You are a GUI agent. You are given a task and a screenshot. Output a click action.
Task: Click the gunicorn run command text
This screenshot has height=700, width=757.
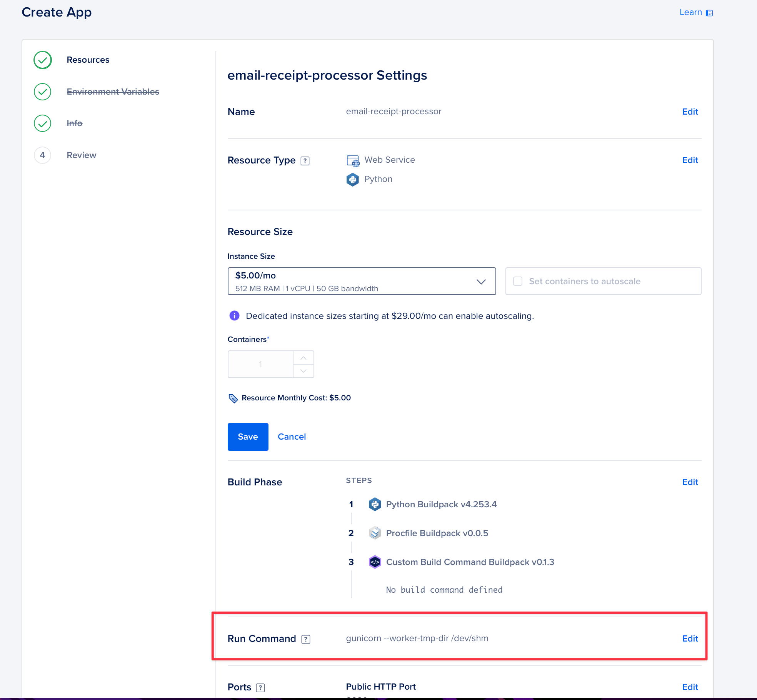point(417,638)
